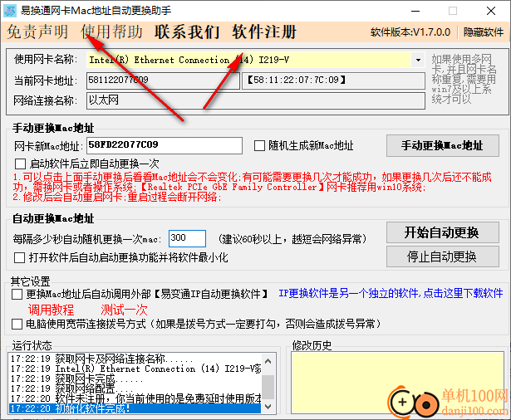The image size is (511, 420).
Task: Click the 软件版本:V1.7.0.0 label
Action: [410, 32]
